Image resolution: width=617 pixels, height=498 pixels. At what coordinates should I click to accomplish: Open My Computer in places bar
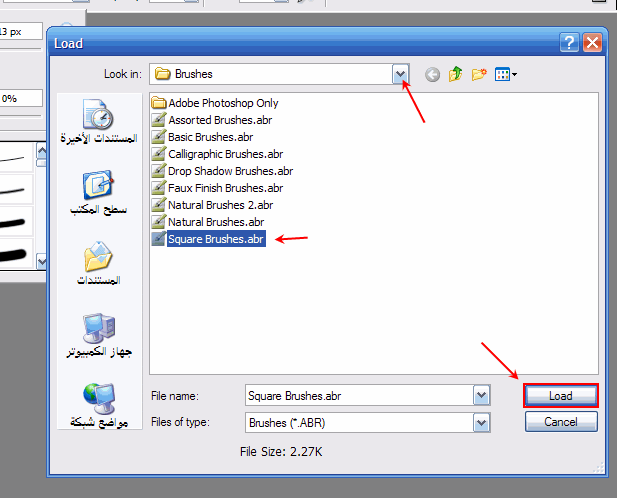(x=99, y=335)
